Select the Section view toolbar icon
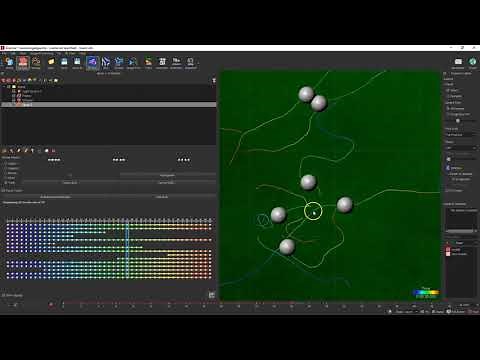The height and width of the screenshot is (360, 480). [119, 62]
